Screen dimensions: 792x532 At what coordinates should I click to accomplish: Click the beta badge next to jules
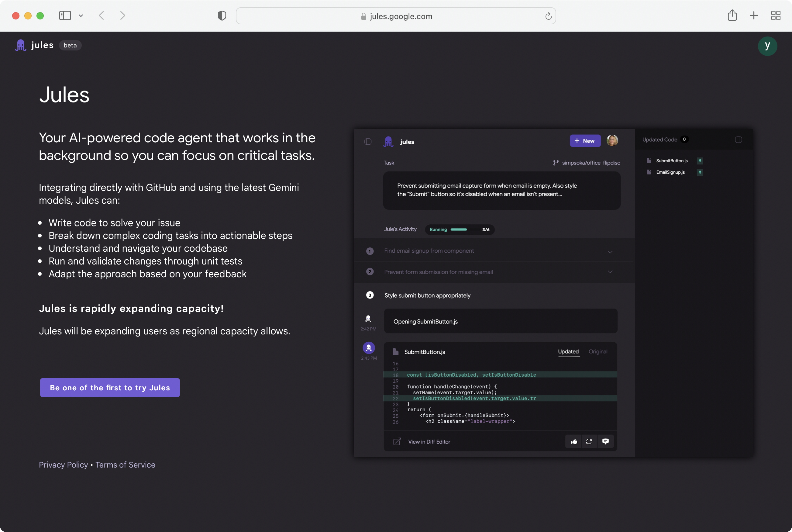coord(70,45)
